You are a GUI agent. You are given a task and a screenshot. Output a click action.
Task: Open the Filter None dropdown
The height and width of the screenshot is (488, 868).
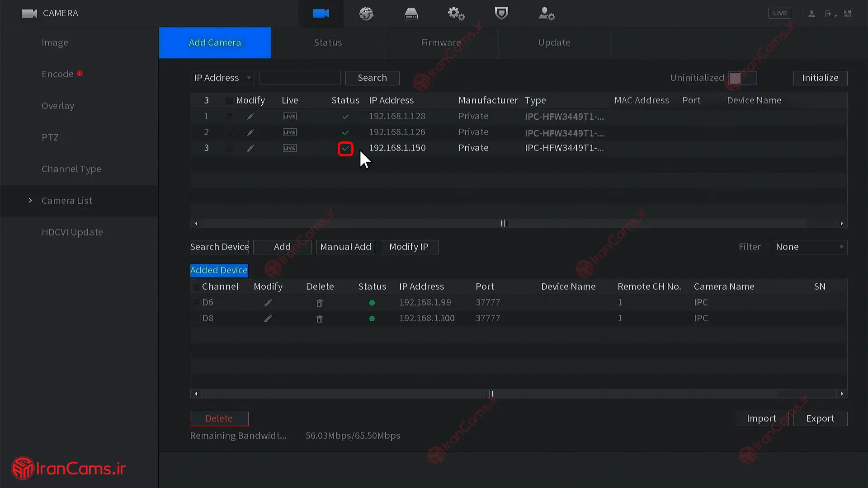[x=809, y=247]
